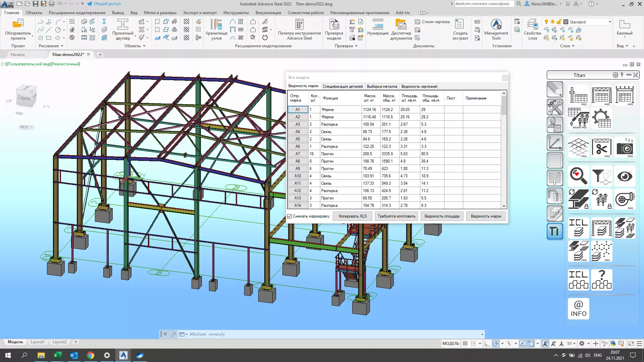Click the Titan INFO icon
The width and height of the screenshot is (644, 362).
(x=578, y=309)
